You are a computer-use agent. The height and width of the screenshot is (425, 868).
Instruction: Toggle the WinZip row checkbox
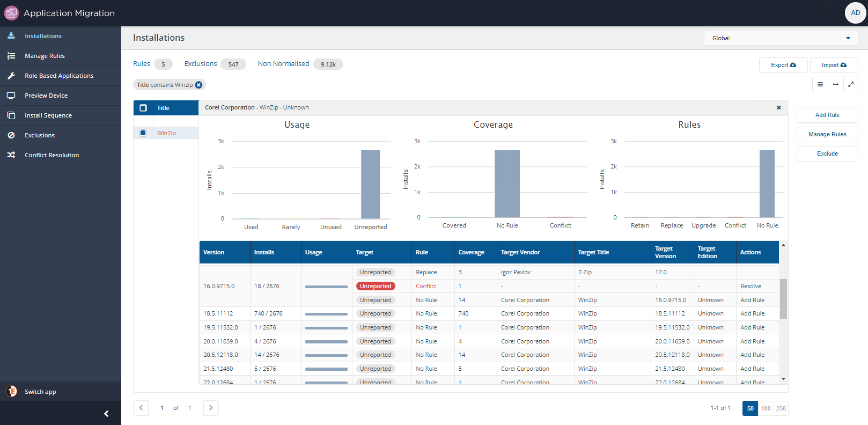click(x=143, y=133)
